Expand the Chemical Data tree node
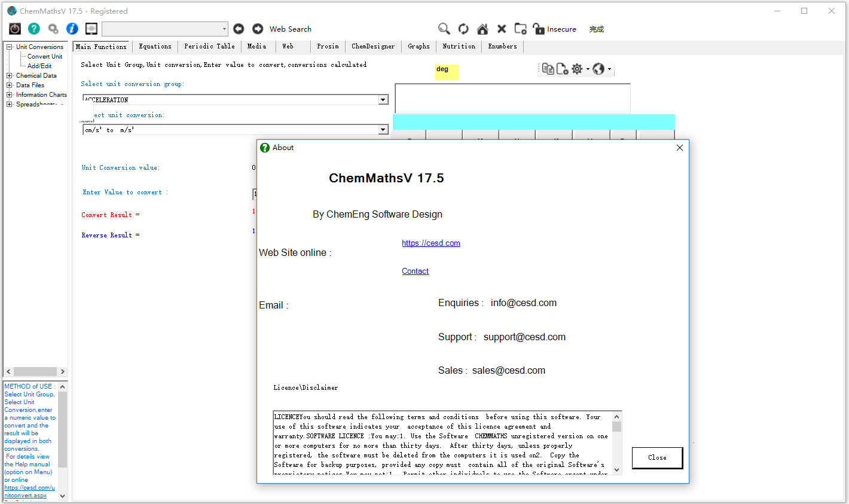This screenshot has height=504, width=849. tap(9, 75)
